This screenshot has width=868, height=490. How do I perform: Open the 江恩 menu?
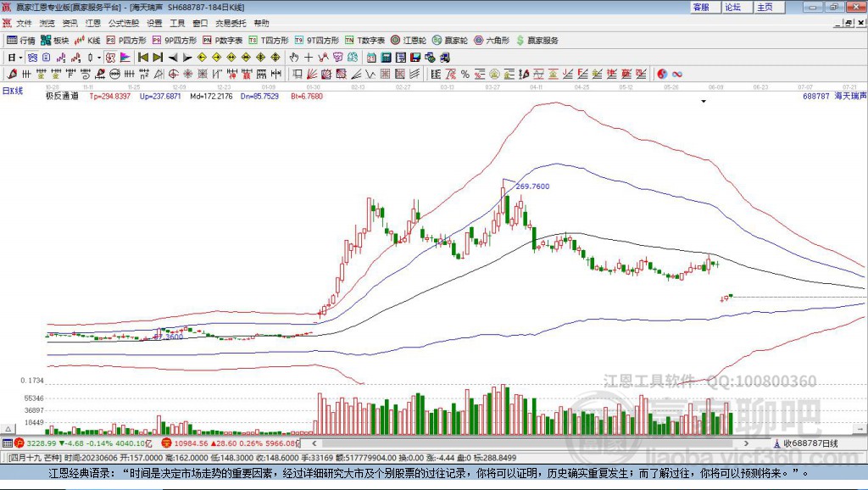(x=93, y=23)
